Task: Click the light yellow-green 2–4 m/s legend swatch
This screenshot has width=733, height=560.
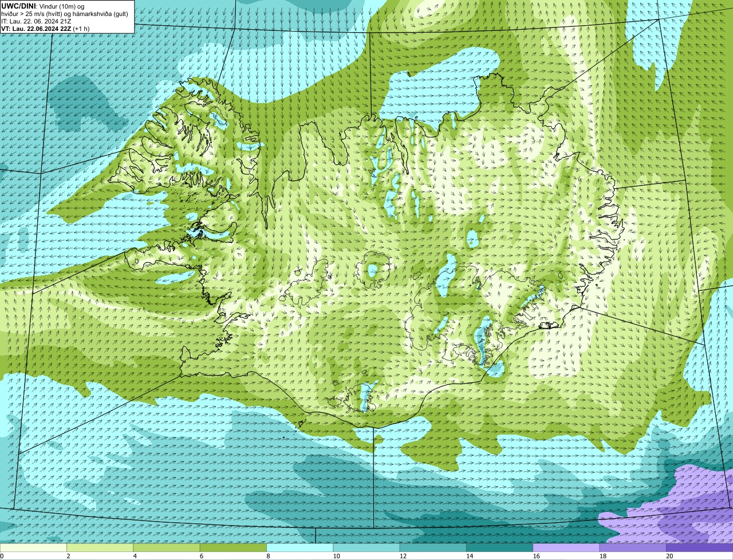Action: (100, 547)
